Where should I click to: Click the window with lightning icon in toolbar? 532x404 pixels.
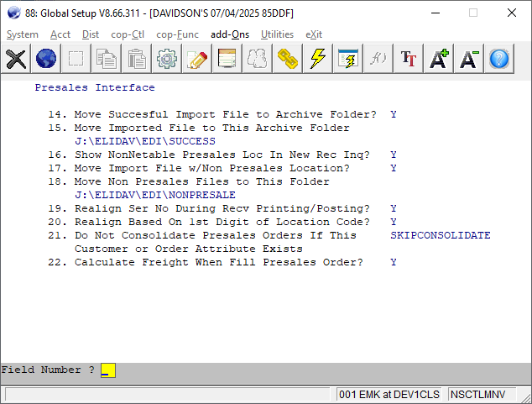tap(348, 58)
